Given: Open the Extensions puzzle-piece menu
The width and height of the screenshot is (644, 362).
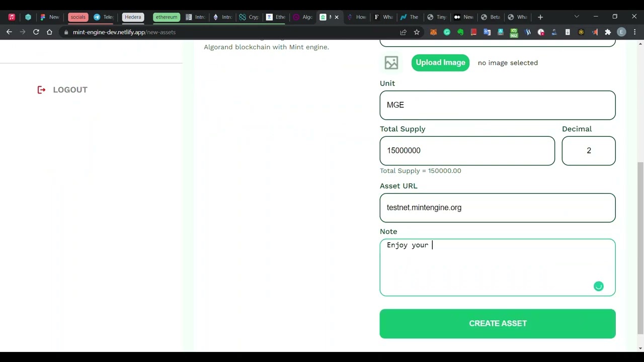Looking at the screenshot, I should coord(608,32).
